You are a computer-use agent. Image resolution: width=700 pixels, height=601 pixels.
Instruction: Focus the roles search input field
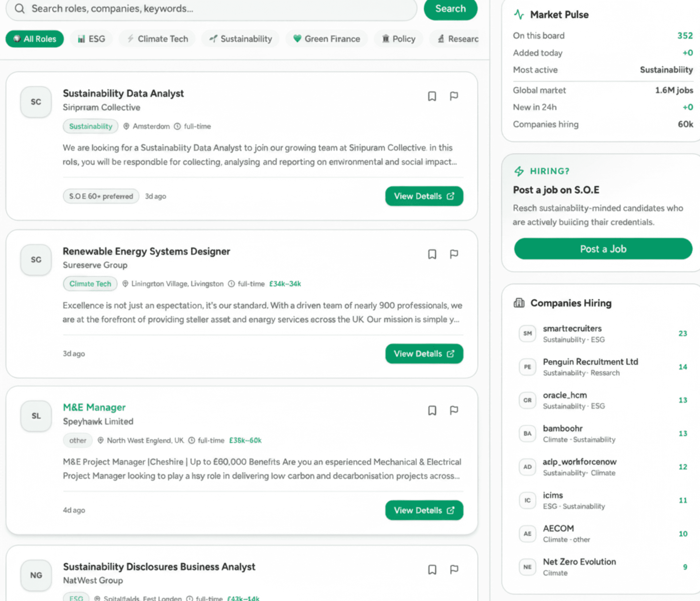(211, 8)
